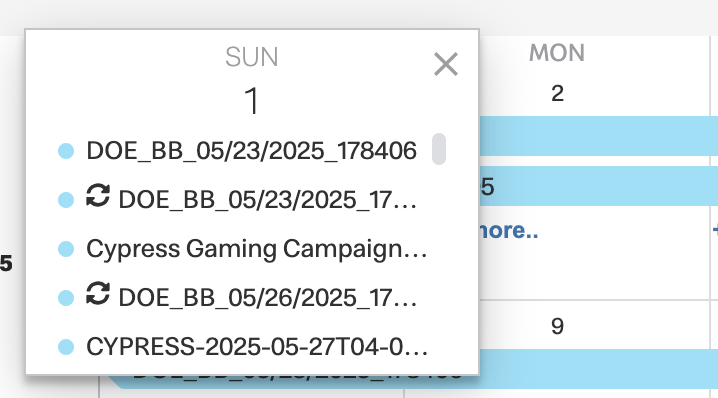Open the CYPRESS-2025-05-27T04 event
Image resolution: width=718 pixels, height=398 pixels.
click(257, 347)
